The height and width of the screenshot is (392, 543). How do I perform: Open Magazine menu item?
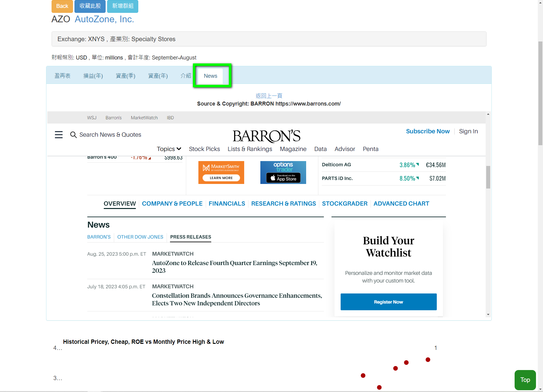point(293,149)
